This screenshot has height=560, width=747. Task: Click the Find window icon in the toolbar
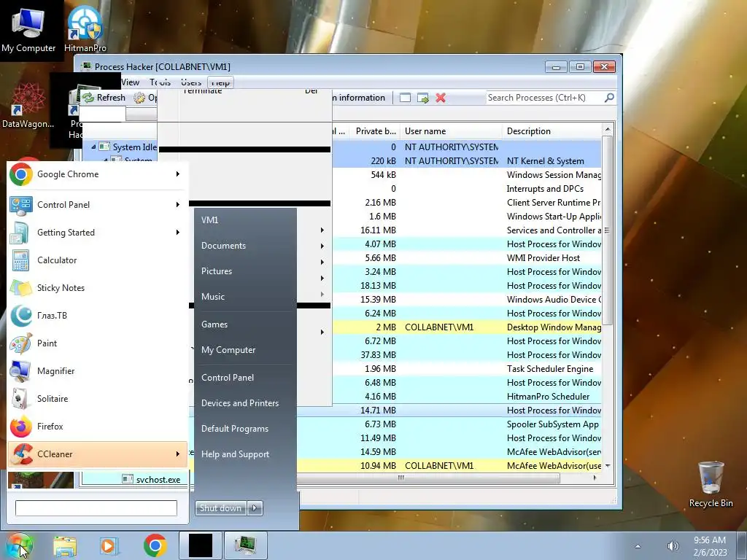[405, 98]
